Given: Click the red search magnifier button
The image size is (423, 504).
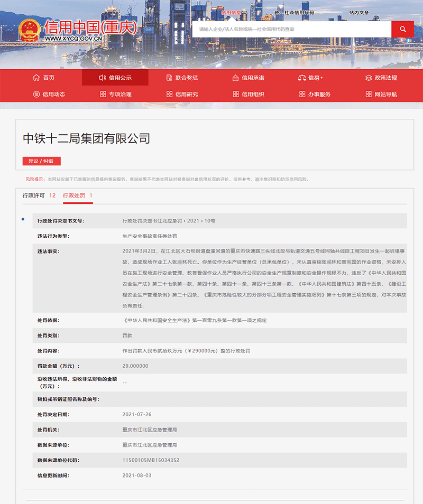Looking at the screenshot, I should pyautogui.click(x=402, y=29).
